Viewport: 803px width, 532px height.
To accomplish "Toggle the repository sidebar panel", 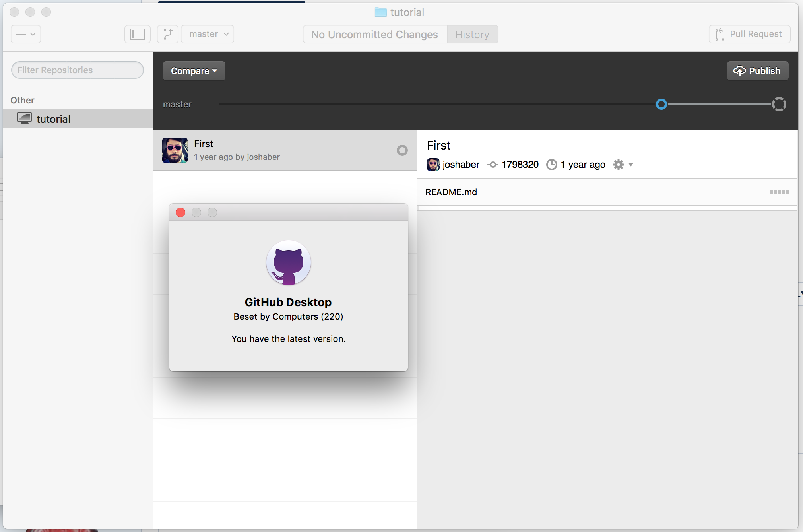I will [138, 34].
